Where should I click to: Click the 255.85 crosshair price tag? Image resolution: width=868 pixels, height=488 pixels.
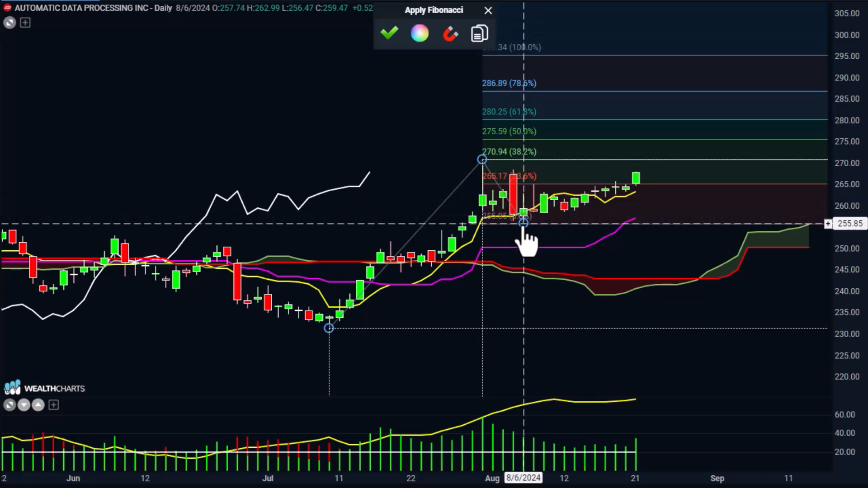850,224
